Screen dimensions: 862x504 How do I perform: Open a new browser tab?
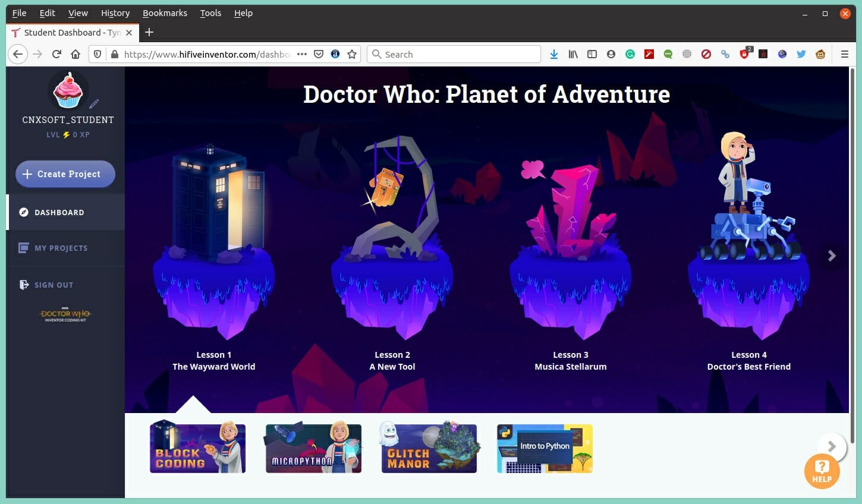149,32
